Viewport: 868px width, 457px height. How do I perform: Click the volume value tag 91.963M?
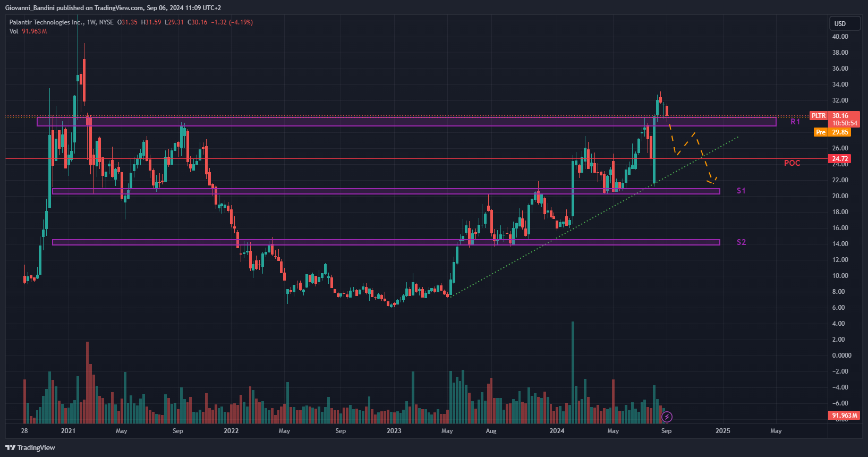tap(844, 416)
